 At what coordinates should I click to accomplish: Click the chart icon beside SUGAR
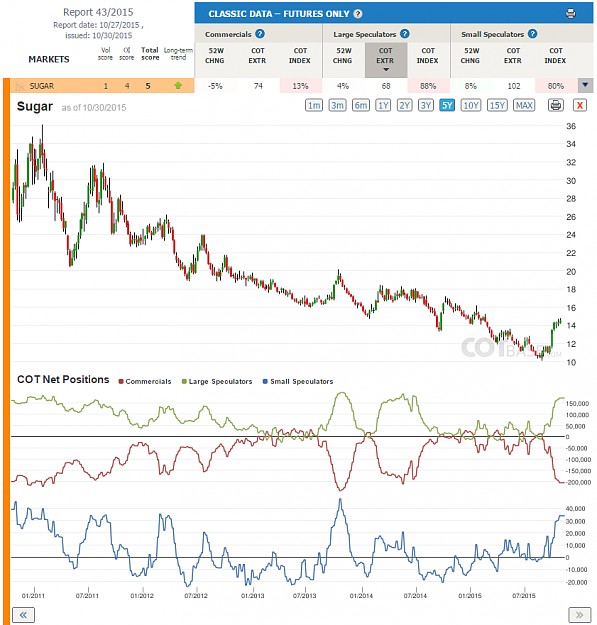pos(19,86)
